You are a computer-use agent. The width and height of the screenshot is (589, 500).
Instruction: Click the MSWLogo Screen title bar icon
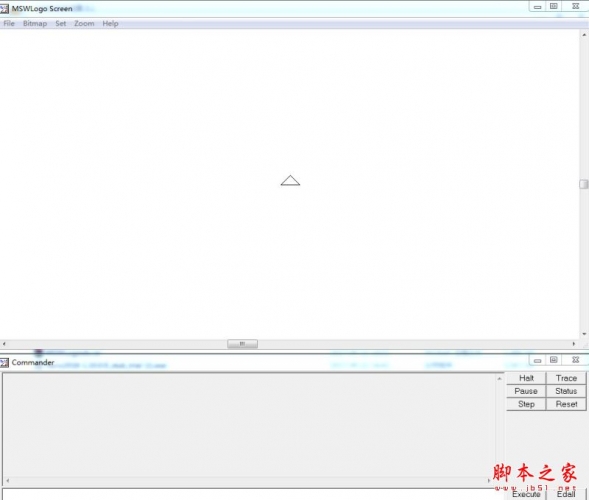[4, 8]
